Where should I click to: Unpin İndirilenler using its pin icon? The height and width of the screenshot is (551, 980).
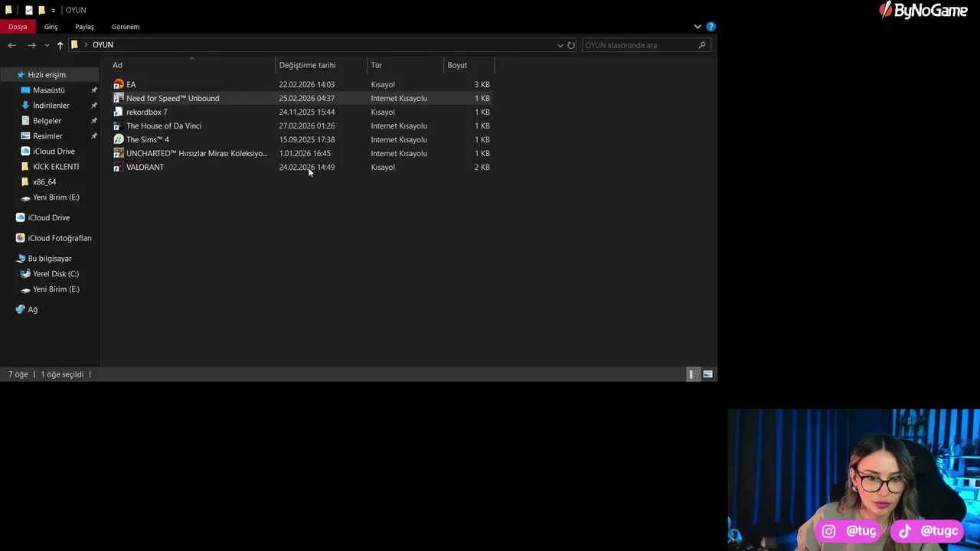point(94,106)
